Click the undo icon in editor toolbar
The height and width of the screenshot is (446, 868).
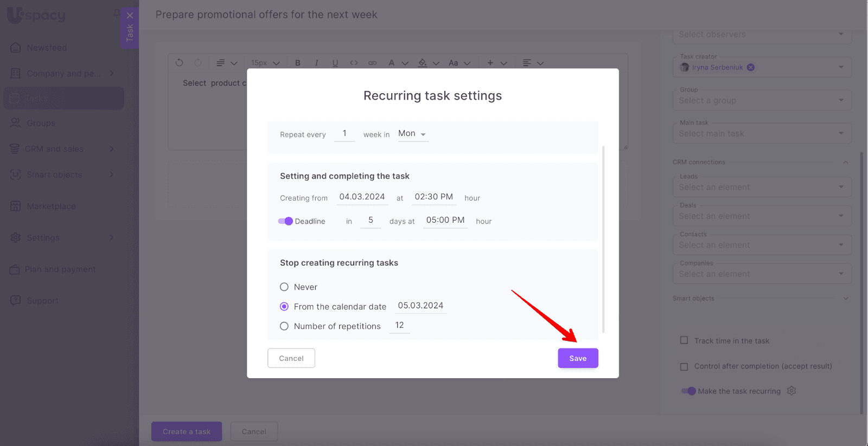click(x=180, y=63)
